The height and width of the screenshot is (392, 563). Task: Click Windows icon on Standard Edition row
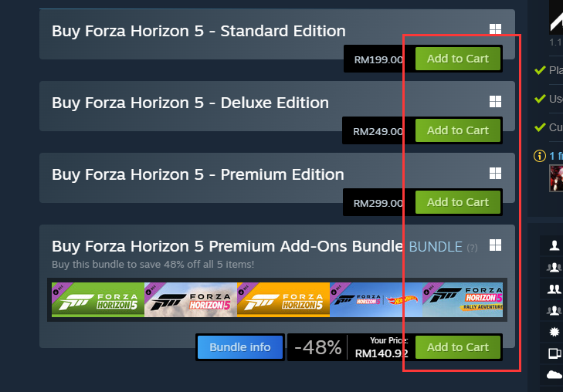(x=495, y=29)
